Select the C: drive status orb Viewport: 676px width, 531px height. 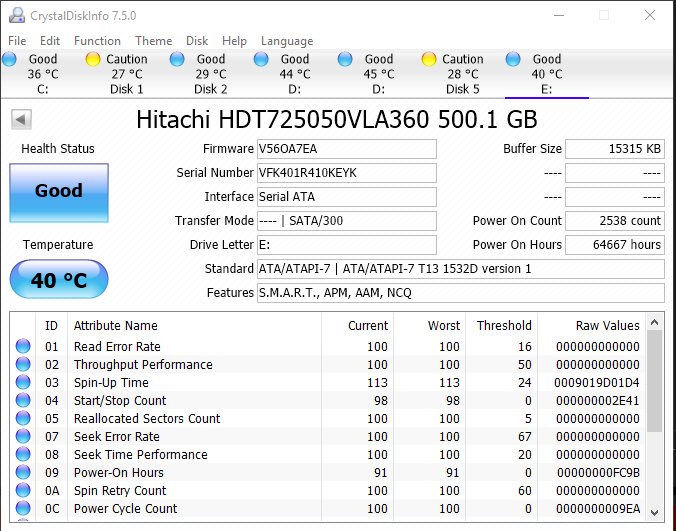click(x=10, y=60)
